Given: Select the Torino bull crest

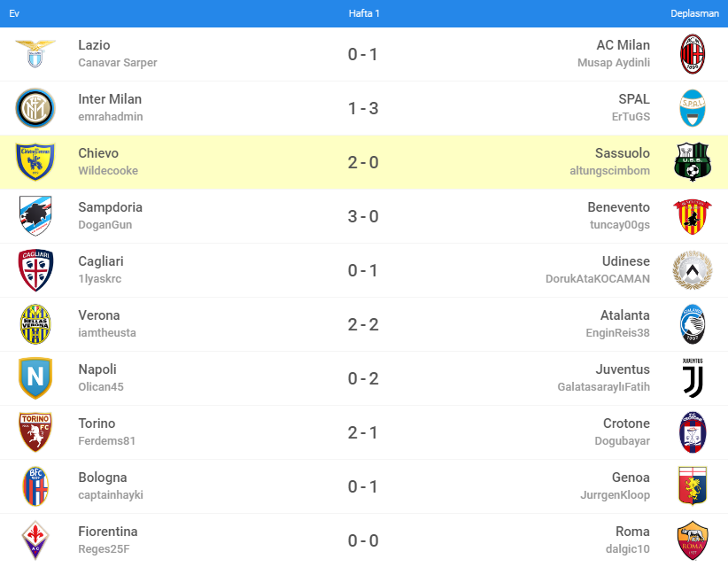Looking at the screenshot, I should [35, 432].
